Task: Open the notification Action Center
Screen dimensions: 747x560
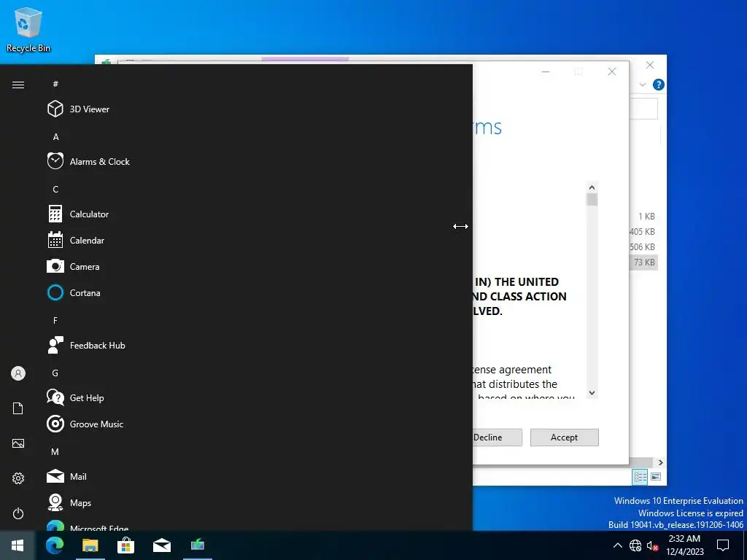Action: (x=723, y=545)
